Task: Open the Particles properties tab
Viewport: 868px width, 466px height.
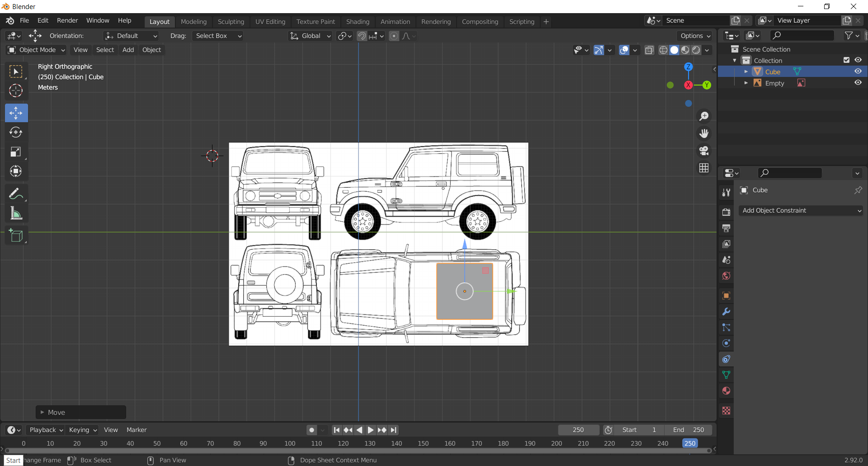Action: (726, 328)
